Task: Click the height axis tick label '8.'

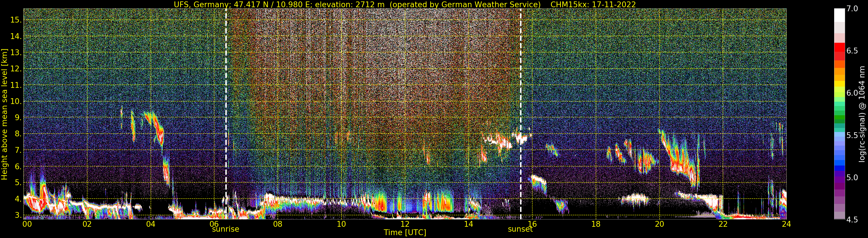Action: tap(18, 134)
